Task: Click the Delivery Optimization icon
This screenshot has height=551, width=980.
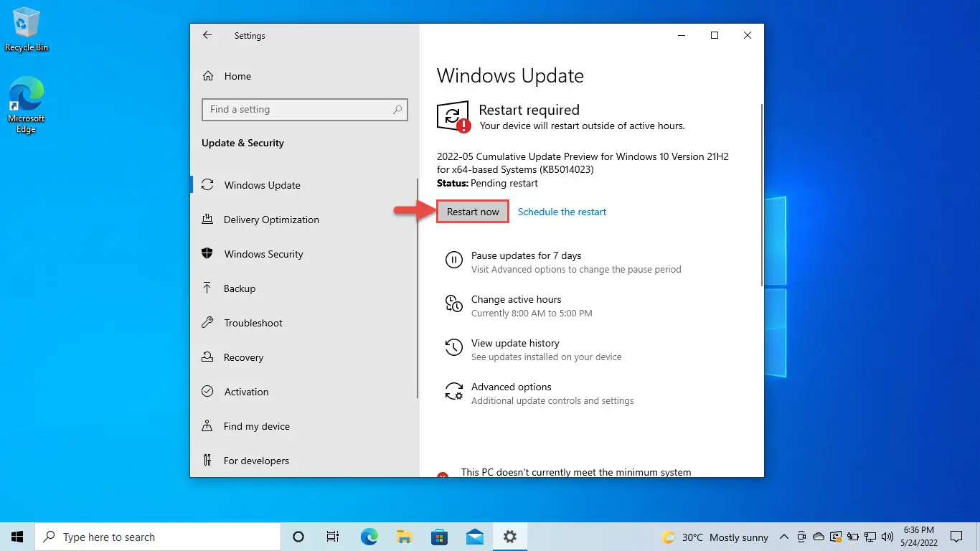Action: 207,220
